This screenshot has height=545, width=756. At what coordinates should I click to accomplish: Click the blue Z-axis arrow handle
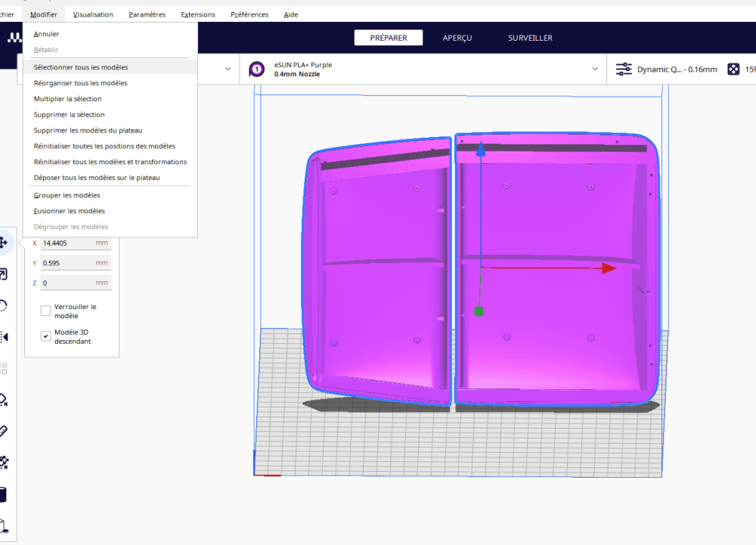pos(481,148)
